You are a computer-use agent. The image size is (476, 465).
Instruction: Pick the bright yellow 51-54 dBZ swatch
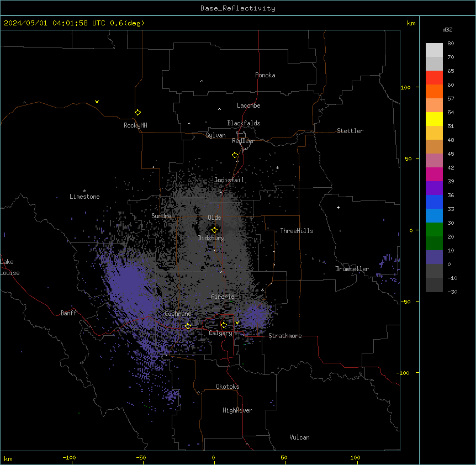[x=434, y=119]
